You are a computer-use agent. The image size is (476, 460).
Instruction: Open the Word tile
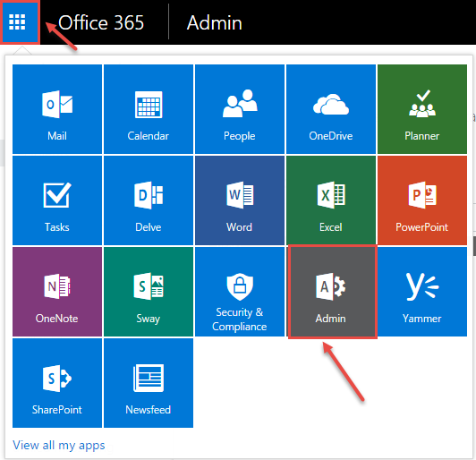(x=240, y=200)
